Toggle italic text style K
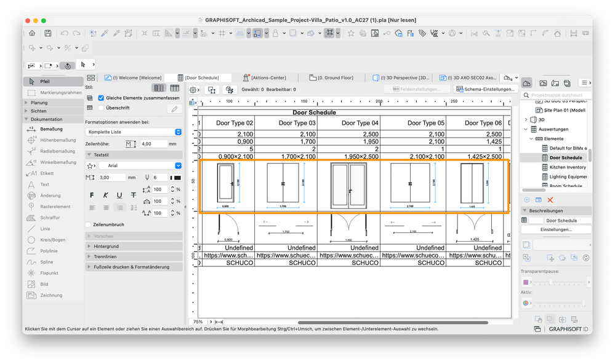 [x=105, y=195]
